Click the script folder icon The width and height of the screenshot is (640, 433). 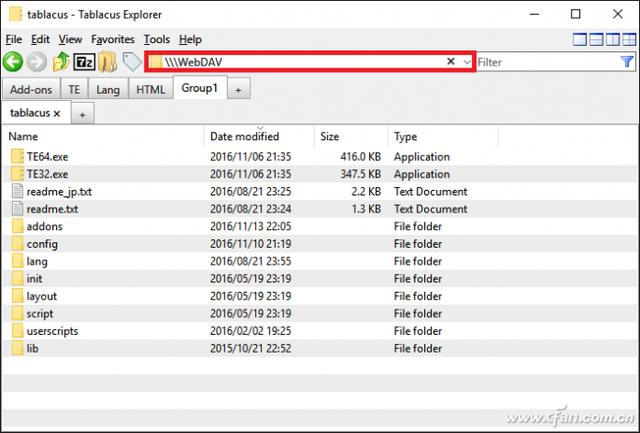18,314
